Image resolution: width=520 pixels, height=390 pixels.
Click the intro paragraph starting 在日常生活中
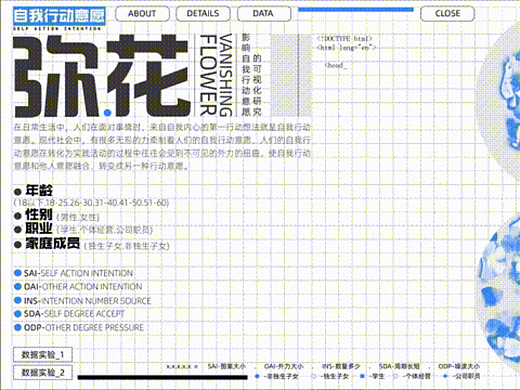click(162, 147)
